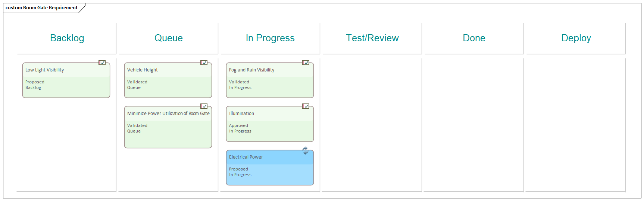This screenshot has height=201, width=644.
Task: Click the Proposed status on Electrical Power card
Action: [238, 169]
